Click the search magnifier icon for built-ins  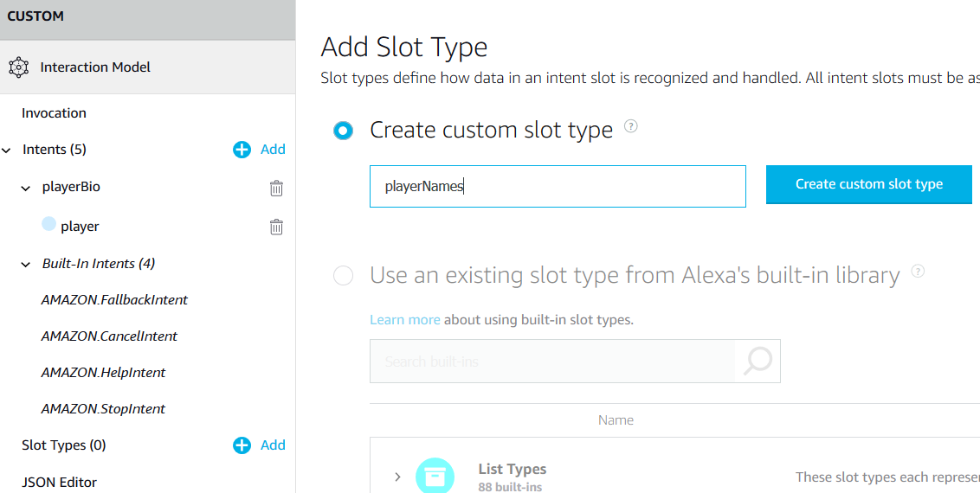pyautogui.click(x=758, y=361)
